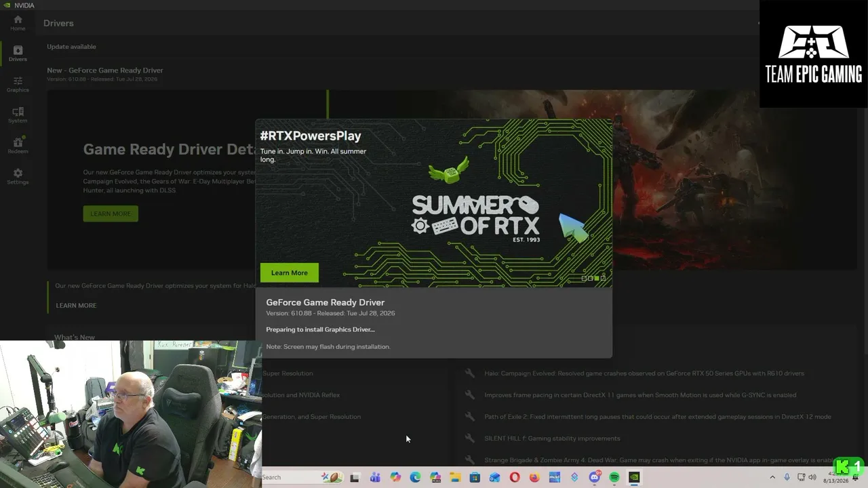Click the 'New - GeForce Game Ready Driver' heading
Image resolution: width=868 pixels, height=488 pixels.
(x=105, y=70)
